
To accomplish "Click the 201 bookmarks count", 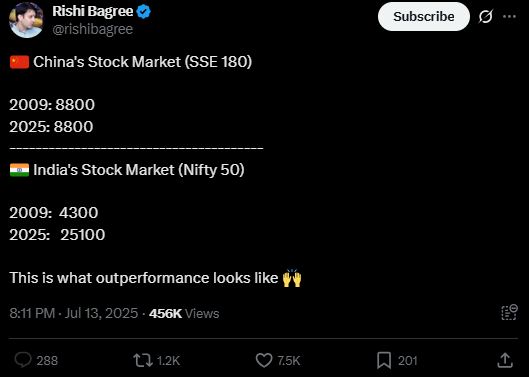I will [x=408, y=361].
